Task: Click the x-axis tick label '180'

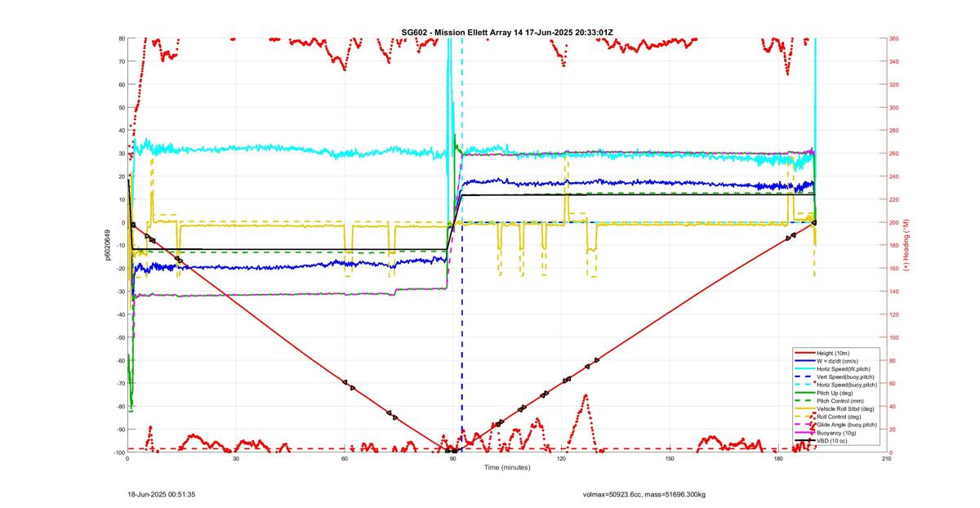Action: [777, 459]
